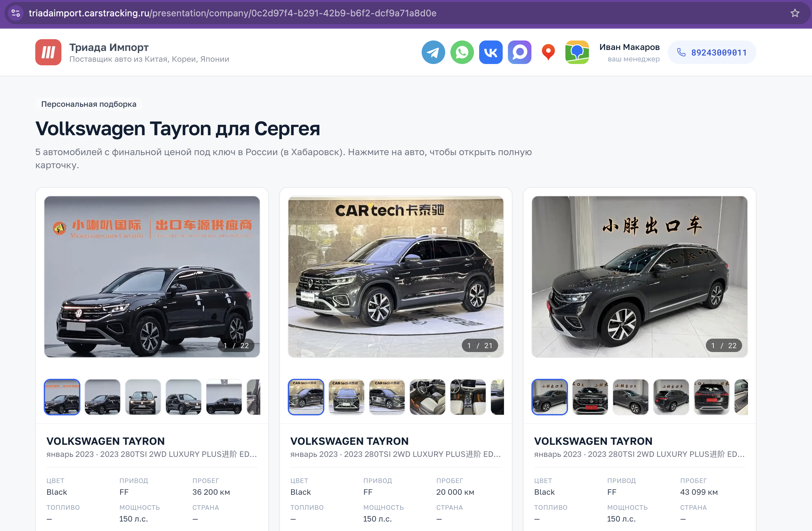This screenshot has height=531, width=812.
Task: Select front-view thumbnail of the 36 200 км car
Action: click(143, 397)
